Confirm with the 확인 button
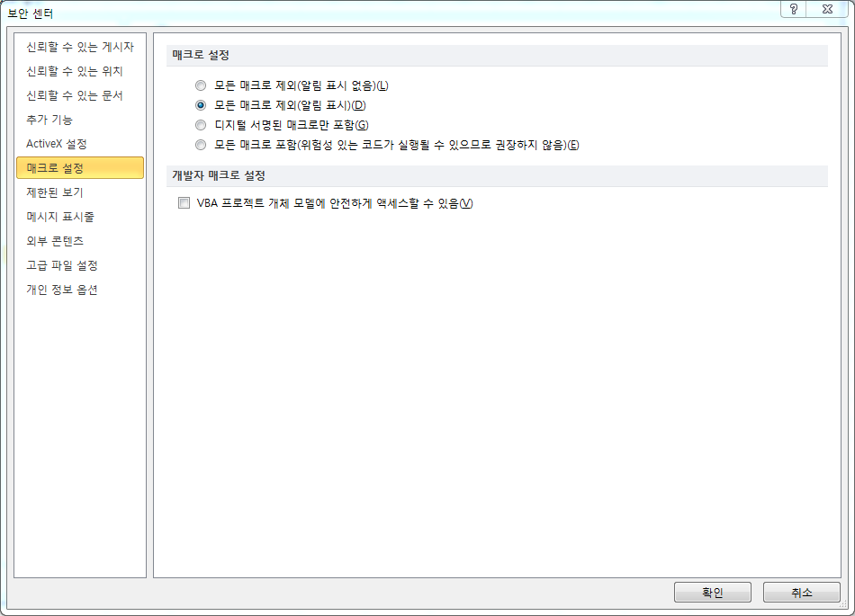This screenshot has width=855, height=616. 712,592
